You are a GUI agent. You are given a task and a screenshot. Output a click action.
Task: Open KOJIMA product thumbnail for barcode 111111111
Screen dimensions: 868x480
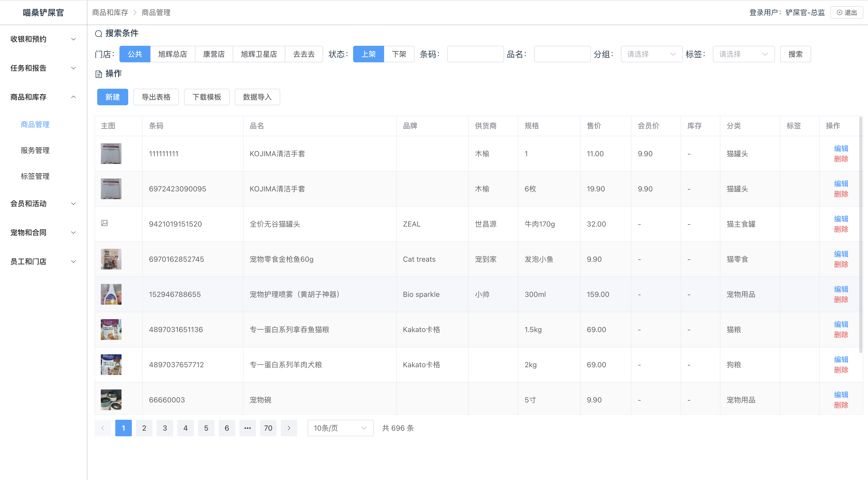click(111, 154)
